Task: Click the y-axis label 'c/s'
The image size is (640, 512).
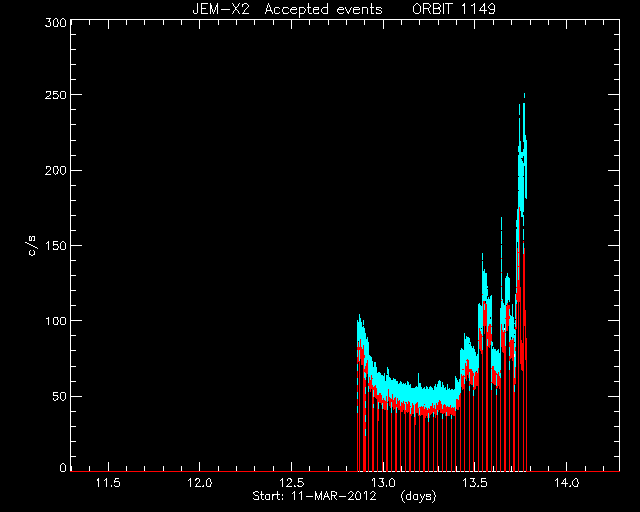Action: [32, 246]
